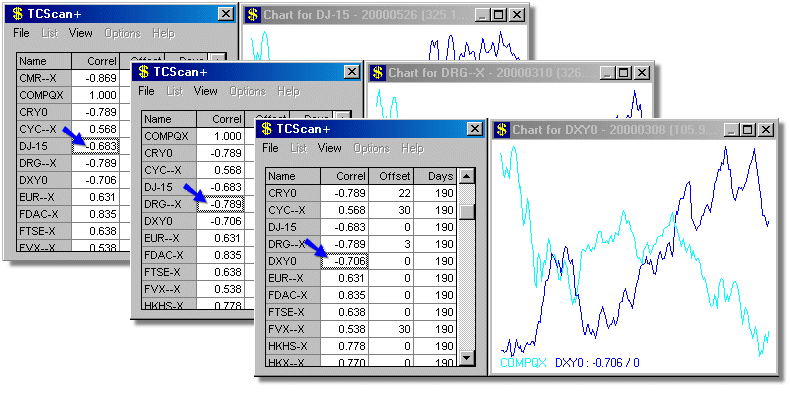
Task: Select the DXY0 correlation cell -0.706
Action: point(344,261)
